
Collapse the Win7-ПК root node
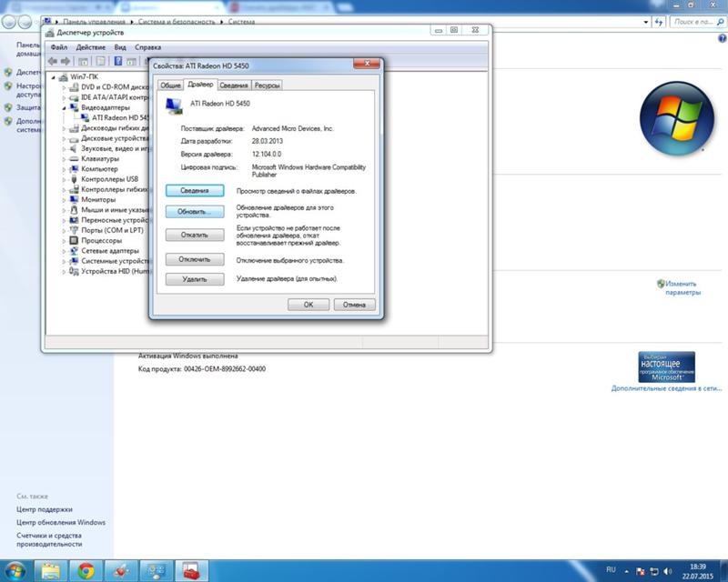coord(54,77)
